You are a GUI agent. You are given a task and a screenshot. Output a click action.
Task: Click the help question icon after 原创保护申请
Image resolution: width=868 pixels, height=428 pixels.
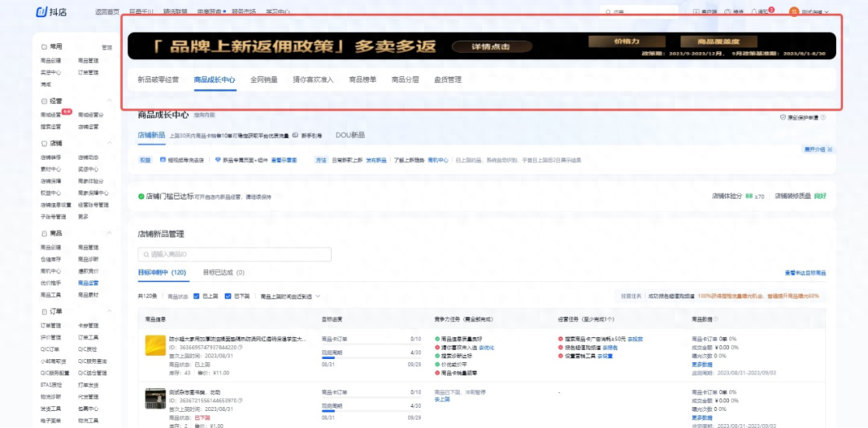(x=823, y=117)
